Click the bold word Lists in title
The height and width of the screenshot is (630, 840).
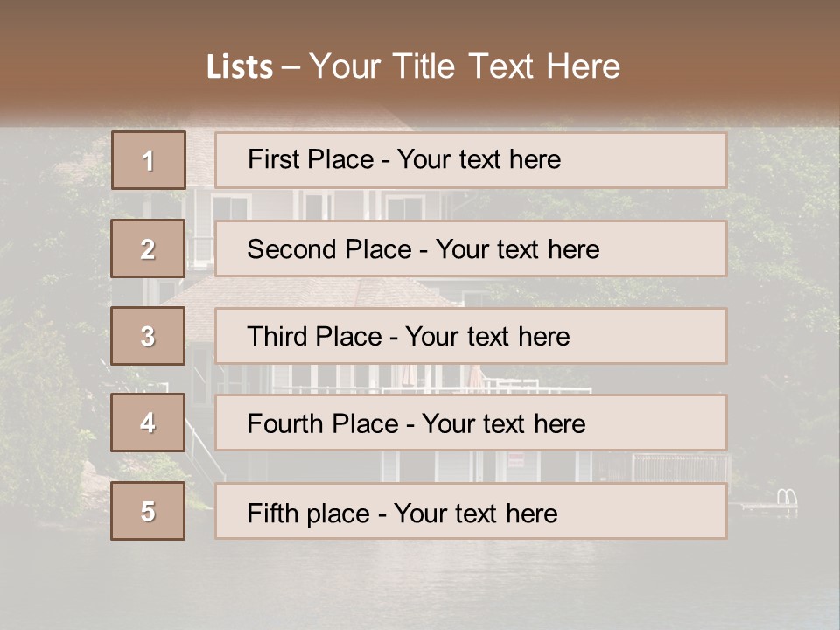pyautogui.click(x=240, y=67)
